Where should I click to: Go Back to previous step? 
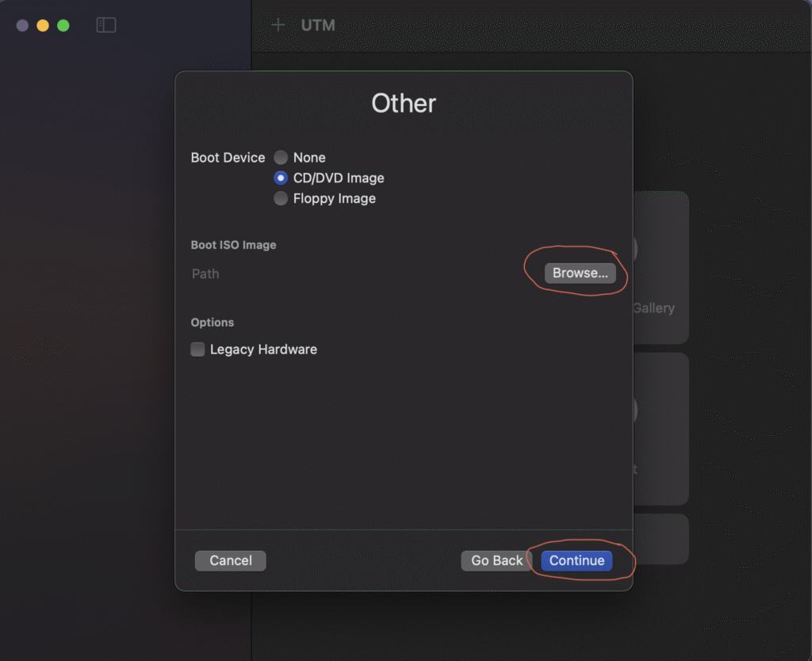496,560
